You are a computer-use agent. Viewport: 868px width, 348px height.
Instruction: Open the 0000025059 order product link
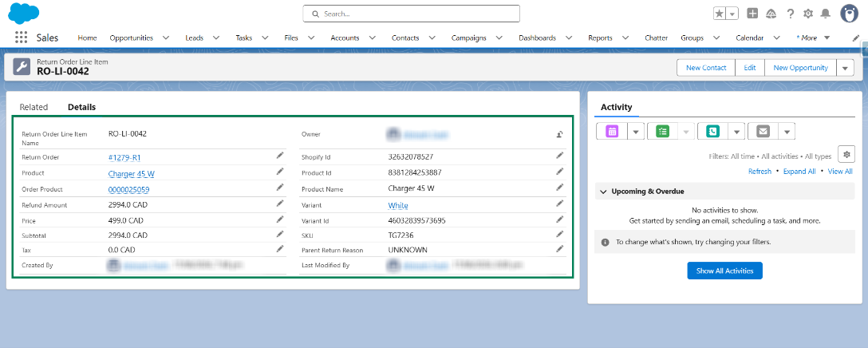[x=129, y=189]
